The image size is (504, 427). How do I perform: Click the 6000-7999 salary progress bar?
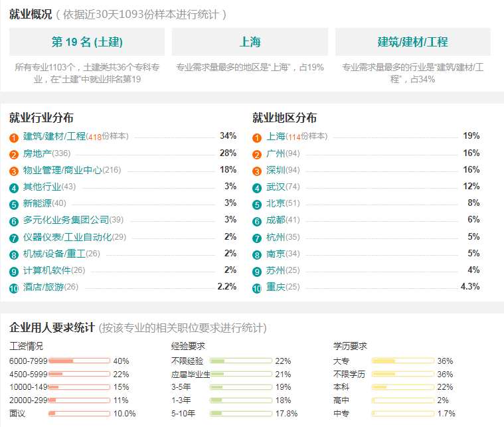pyautogui.click(x=79, y=361)
